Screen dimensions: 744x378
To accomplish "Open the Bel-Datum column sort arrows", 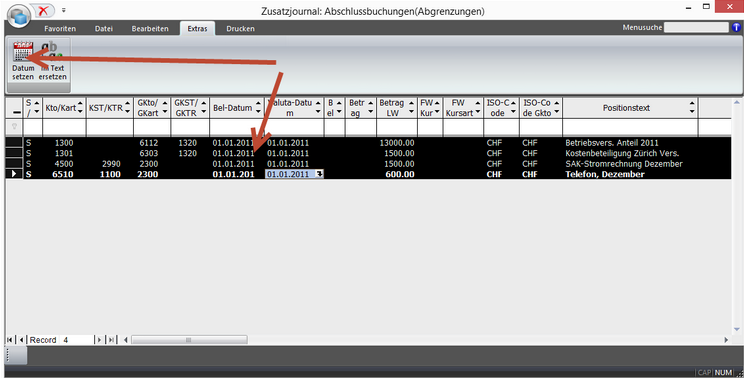I will (x=258, y=108).
